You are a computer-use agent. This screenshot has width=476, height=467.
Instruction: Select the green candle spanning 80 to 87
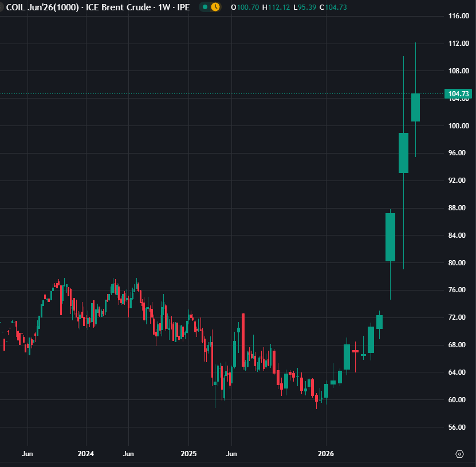(x=391, y=237)
